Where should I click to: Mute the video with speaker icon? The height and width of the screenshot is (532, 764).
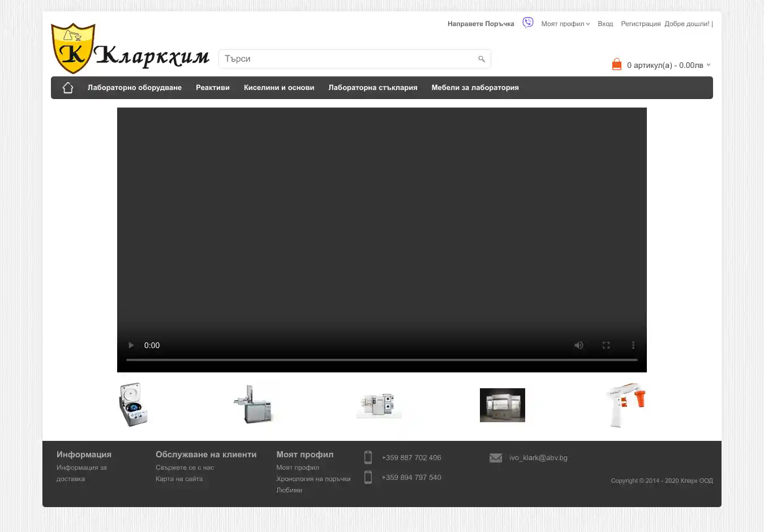point(578,345)
